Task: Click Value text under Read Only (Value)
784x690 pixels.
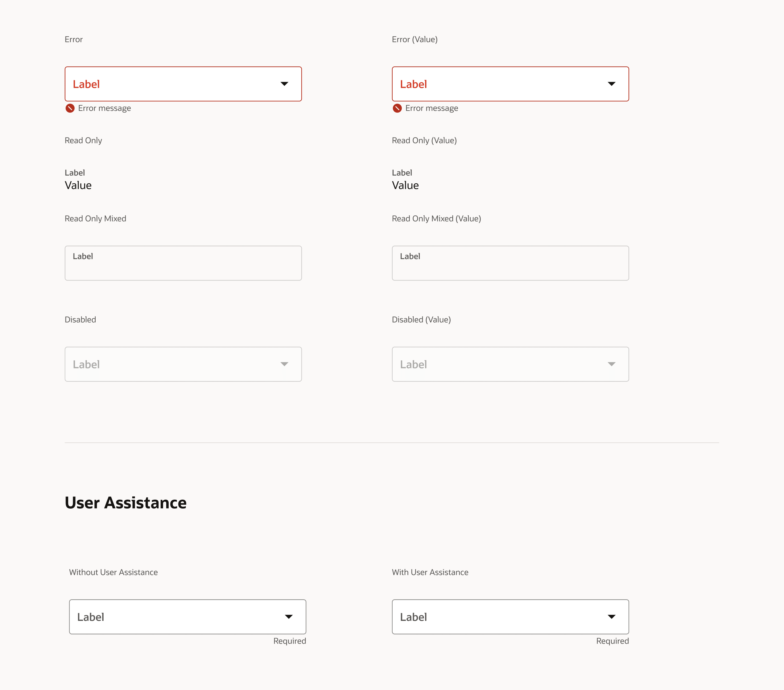Action: (405, 186)
